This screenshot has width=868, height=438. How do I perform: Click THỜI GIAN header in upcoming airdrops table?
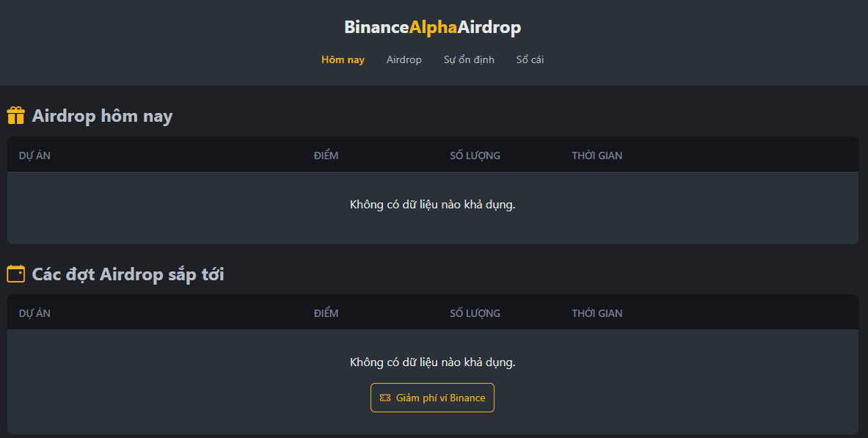597,313
